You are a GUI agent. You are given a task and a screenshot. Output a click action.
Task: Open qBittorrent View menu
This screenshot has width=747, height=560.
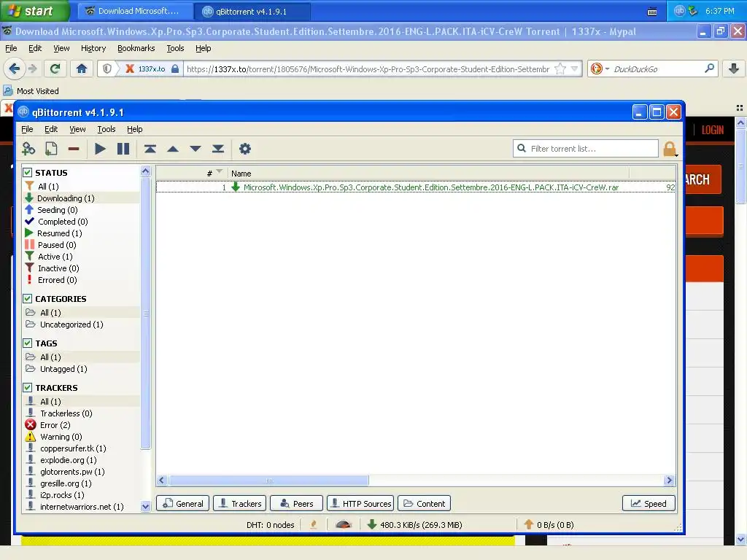pyautogui.click(x=77, y=129)
